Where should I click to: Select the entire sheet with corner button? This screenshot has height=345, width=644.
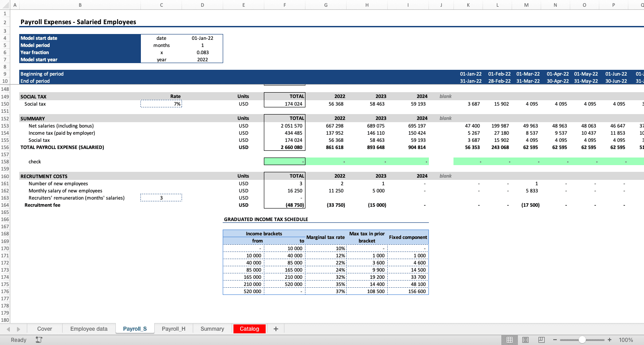[4, 5]
